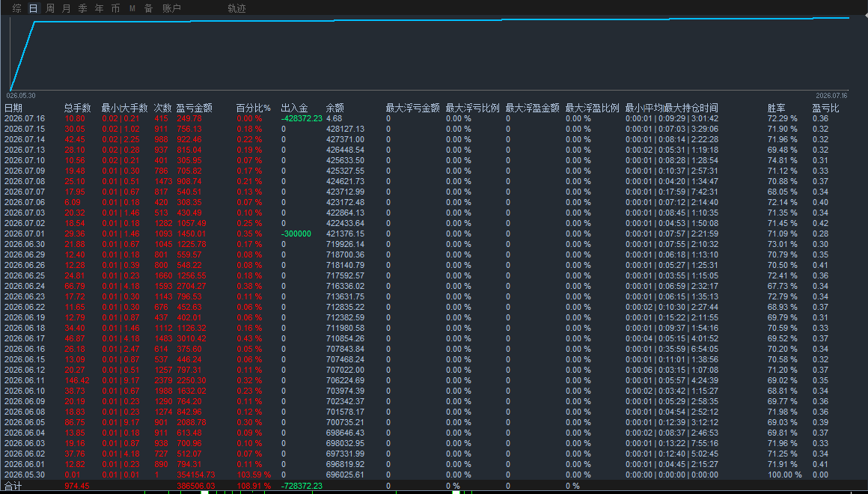
Task: Select the 2026.07.01 date cell
Action: tap(25, 234)
